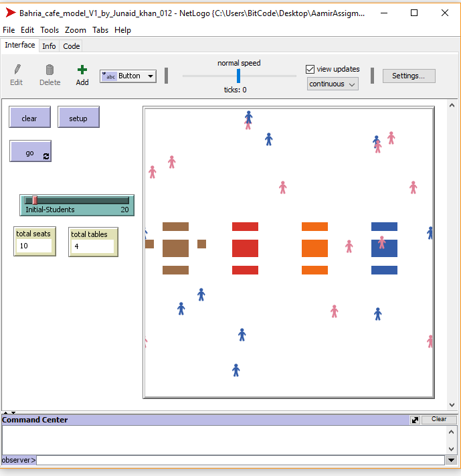Screen dimensions: 461x476
Task: Switch to the Info tab
Action: tap(49, 46)
